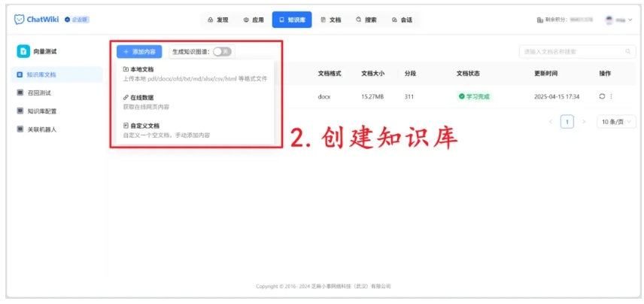Click the 文档大小 column header
The image size is (644, 304).
[373, 74]
